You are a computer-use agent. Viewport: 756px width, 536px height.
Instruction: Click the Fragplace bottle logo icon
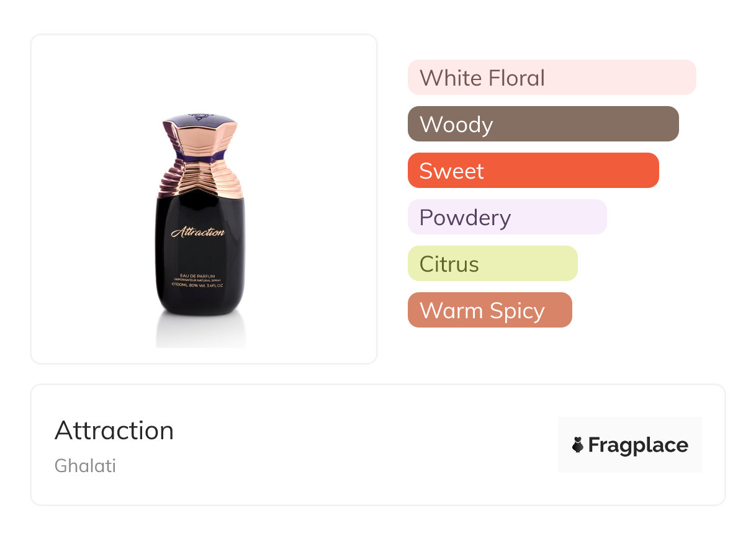click(578, 445)
